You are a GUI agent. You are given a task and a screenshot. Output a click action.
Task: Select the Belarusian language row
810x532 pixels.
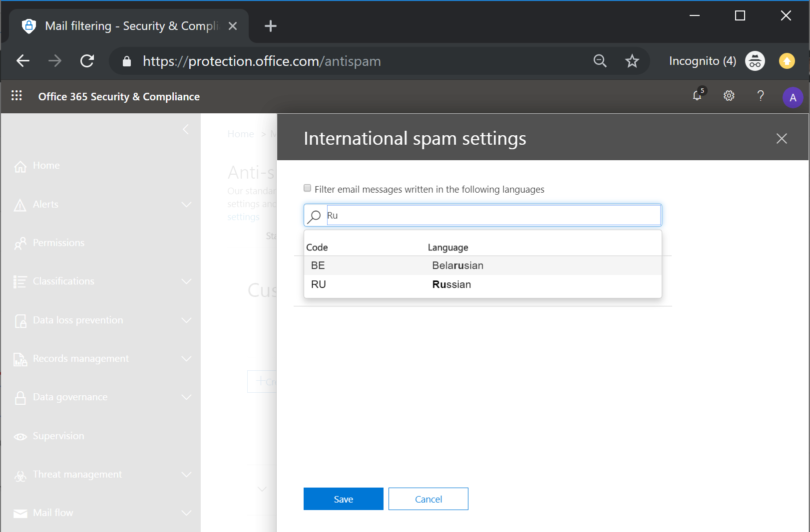point(483,266)
